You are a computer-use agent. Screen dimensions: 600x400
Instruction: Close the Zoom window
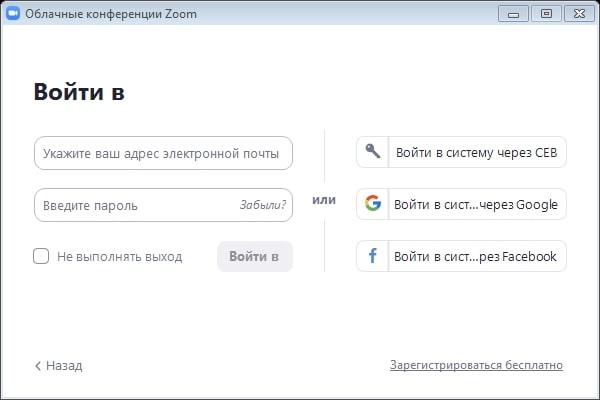(579, 14)
